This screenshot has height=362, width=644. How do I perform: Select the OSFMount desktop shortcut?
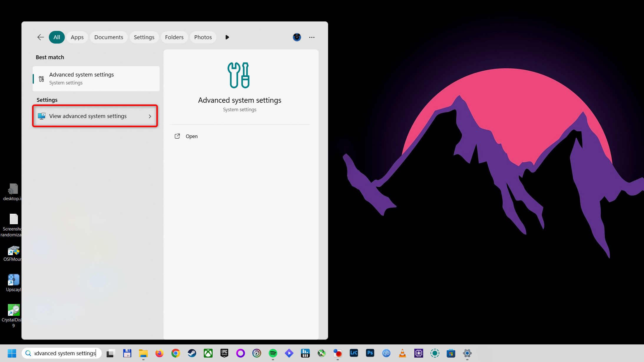pyautogui.click(x=12, y=253)
